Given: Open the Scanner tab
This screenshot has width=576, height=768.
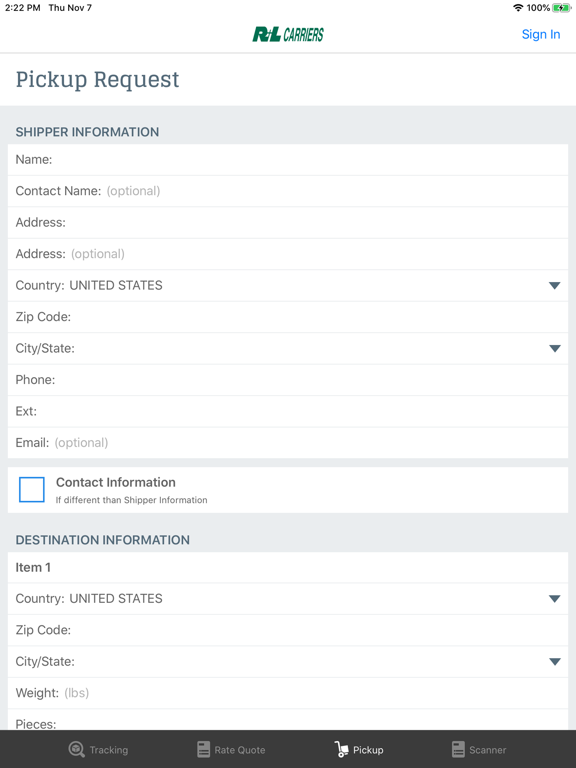Looking at the screenshot, I should point(479,749).
